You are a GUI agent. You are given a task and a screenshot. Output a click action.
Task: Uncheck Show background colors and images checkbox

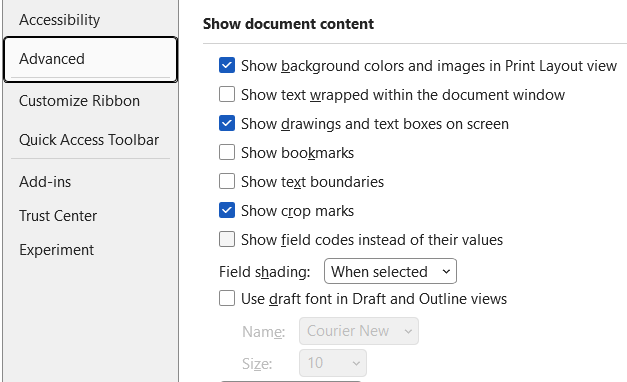[x=227, y=66]
